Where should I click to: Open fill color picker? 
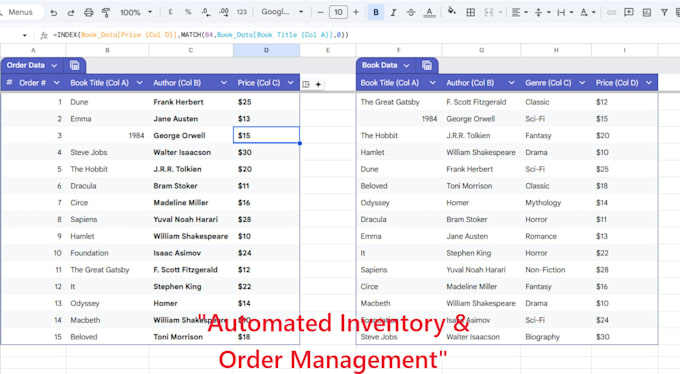[451, 12]
